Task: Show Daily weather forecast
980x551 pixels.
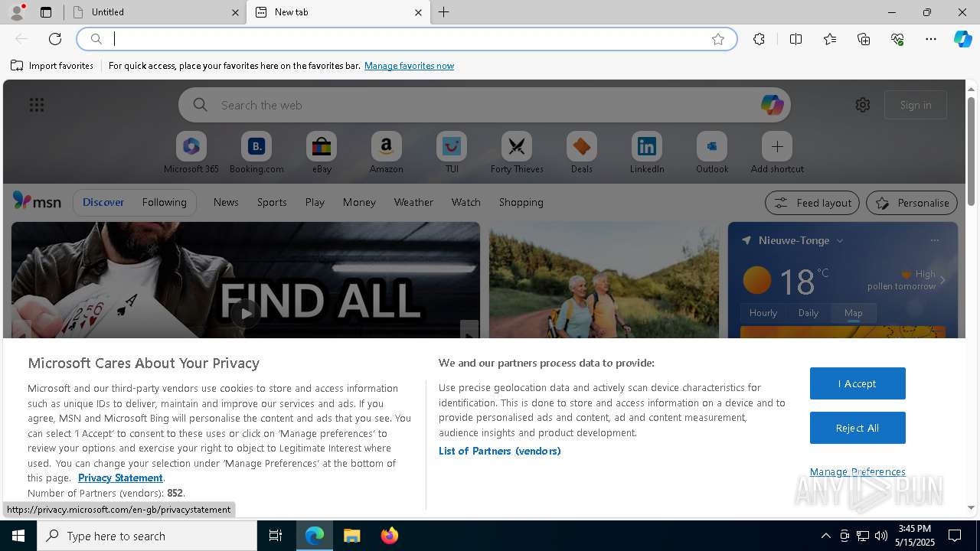Action: tap(808, 313)
